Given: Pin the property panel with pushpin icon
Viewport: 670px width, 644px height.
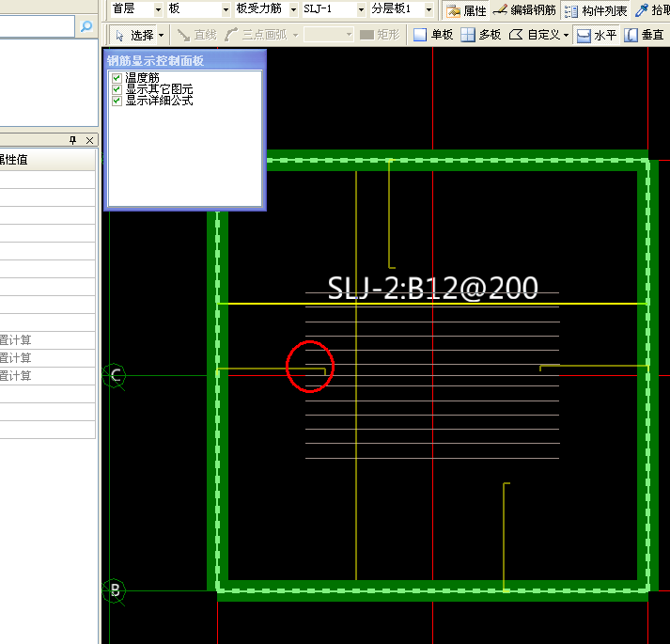Looking at the screenshot, I should 72,140.
